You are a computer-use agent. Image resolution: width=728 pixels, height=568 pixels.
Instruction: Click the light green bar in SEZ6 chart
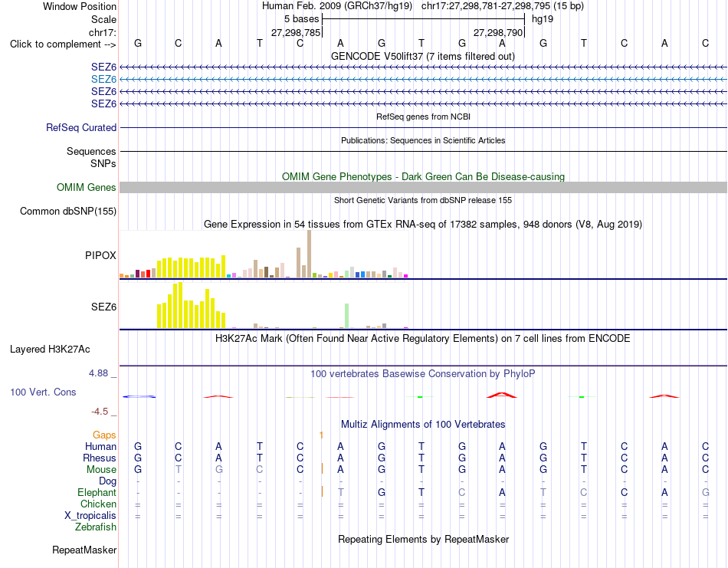[x=347, y=316]
